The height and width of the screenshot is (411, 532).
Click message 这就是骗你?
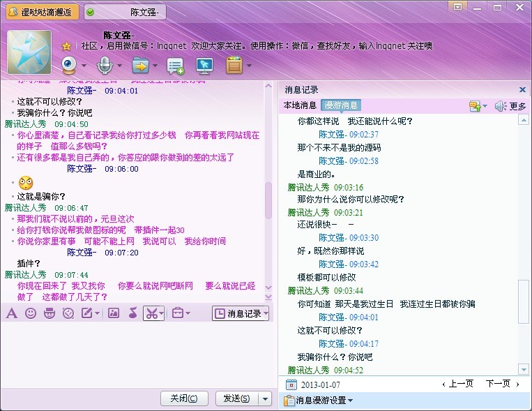pyautogui.click(x=41, y=196)
